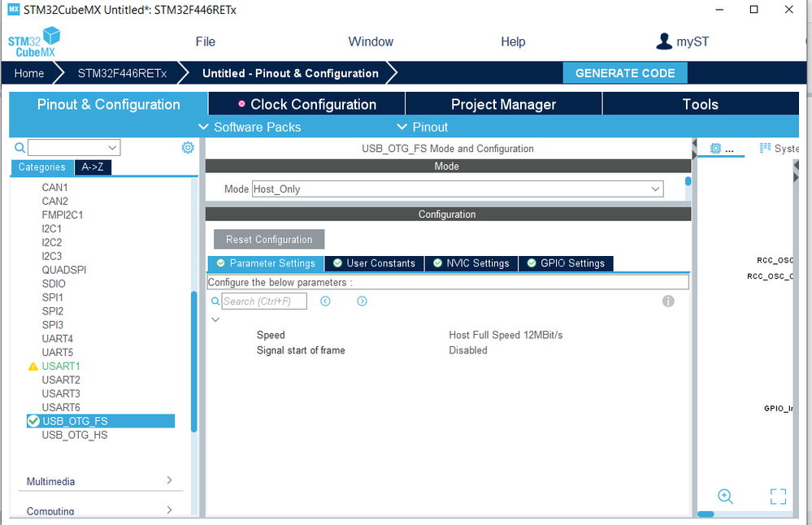Switch to the Clock Configuration tab
812x525 pixels.
click(306, 104)
